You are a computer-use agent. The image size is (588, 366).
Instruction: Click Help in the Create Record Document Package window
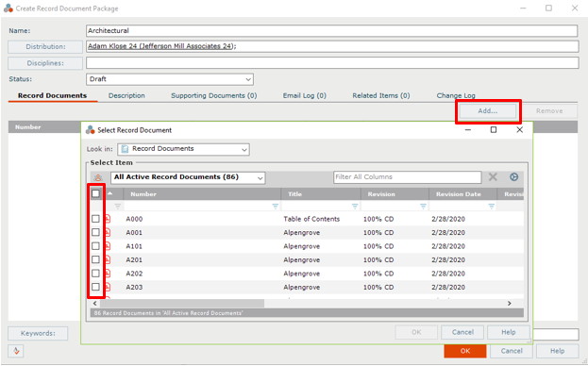pos(557,351)
